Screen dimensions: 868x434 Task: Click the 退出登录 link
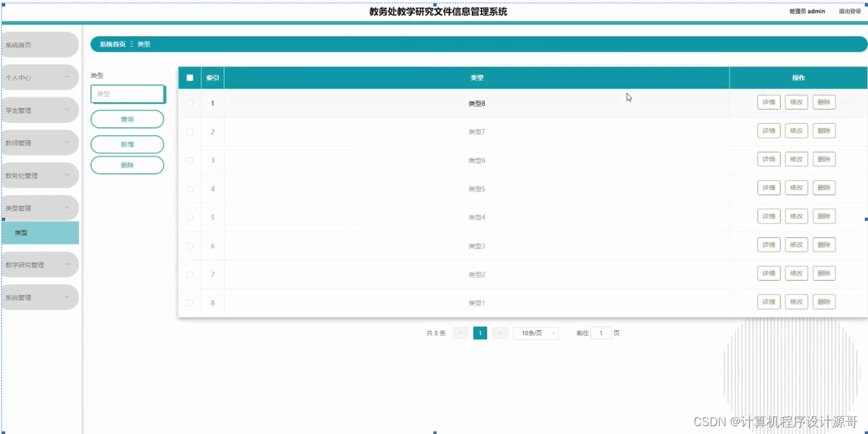click(x=850, y=11)
